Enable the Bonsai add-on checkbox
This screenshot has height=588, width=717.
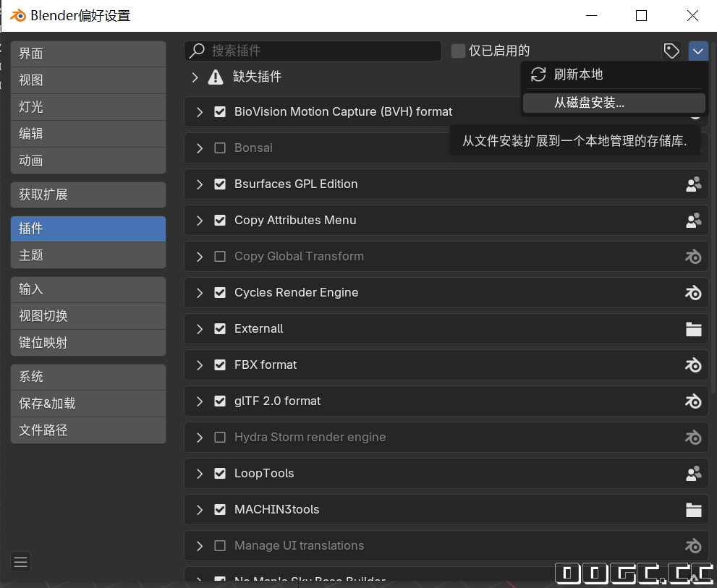click(x=220, y=148)
